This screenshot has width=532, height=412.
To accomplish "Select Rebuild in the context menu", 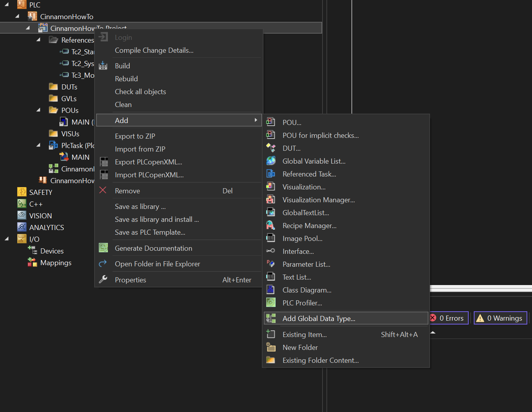I will [x=126, y=78].
